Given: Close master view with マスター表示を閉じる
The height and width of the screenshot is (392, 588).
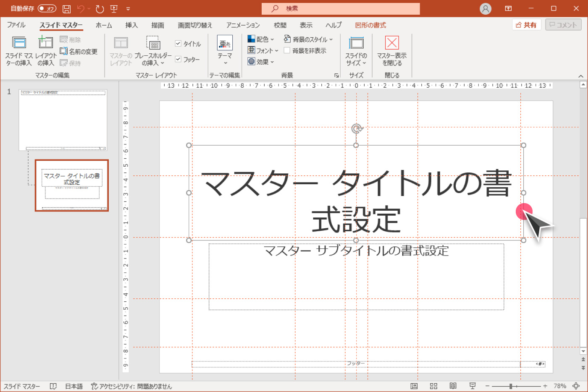Looking at the screenshot, I should click(392, 51).
